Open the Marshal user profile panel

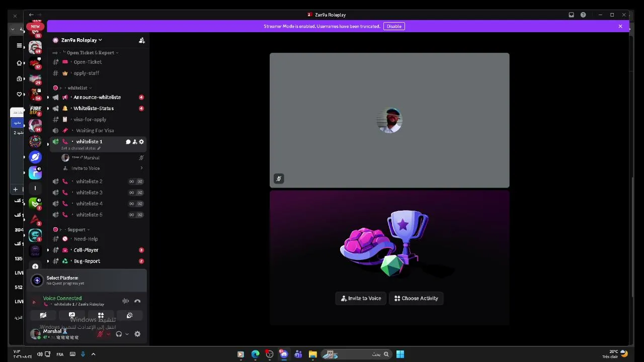(x=61, y=334)
